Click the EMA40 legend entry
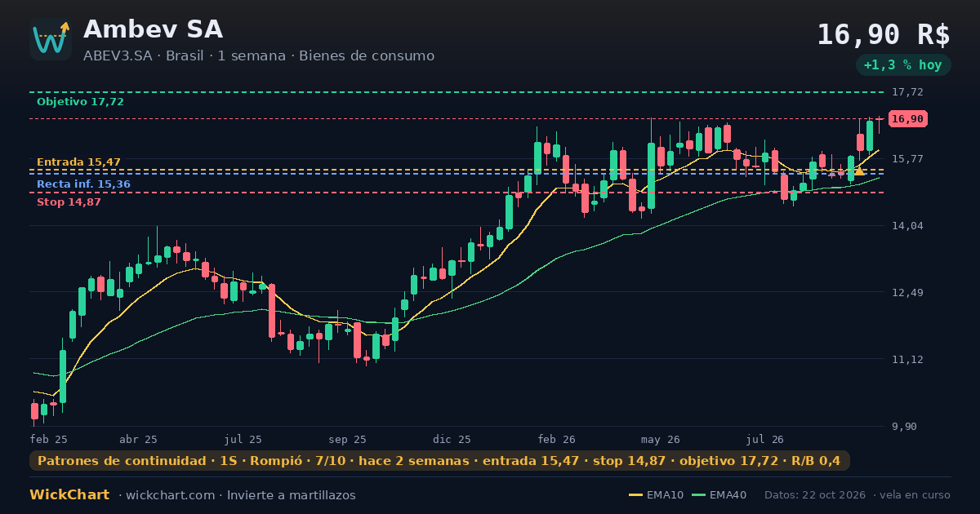The image size is (980, 514). [x=719, y=495]
